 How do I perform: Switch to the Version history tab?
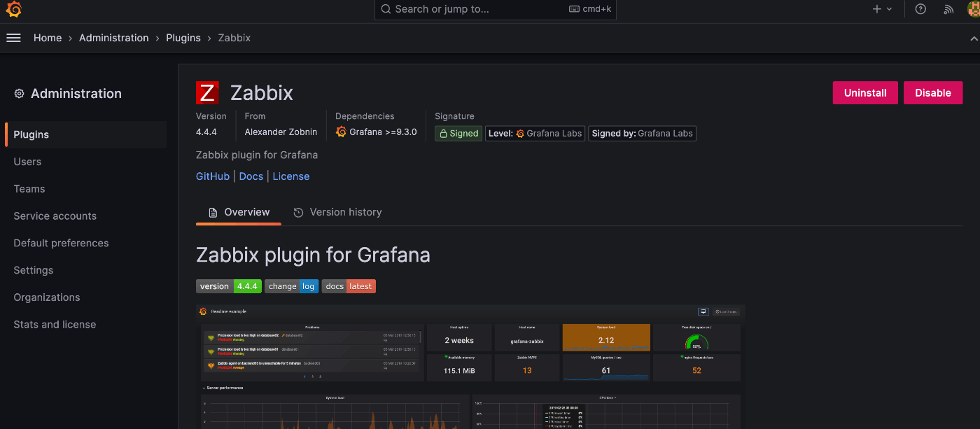(337, 212)
